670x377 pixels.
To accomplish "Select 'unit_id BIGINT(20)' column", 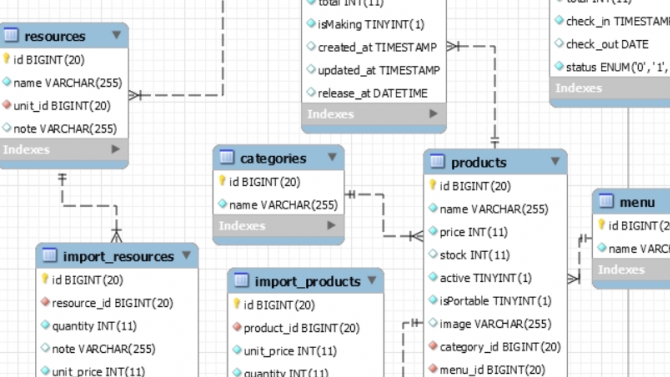I will tap(62, 106).
